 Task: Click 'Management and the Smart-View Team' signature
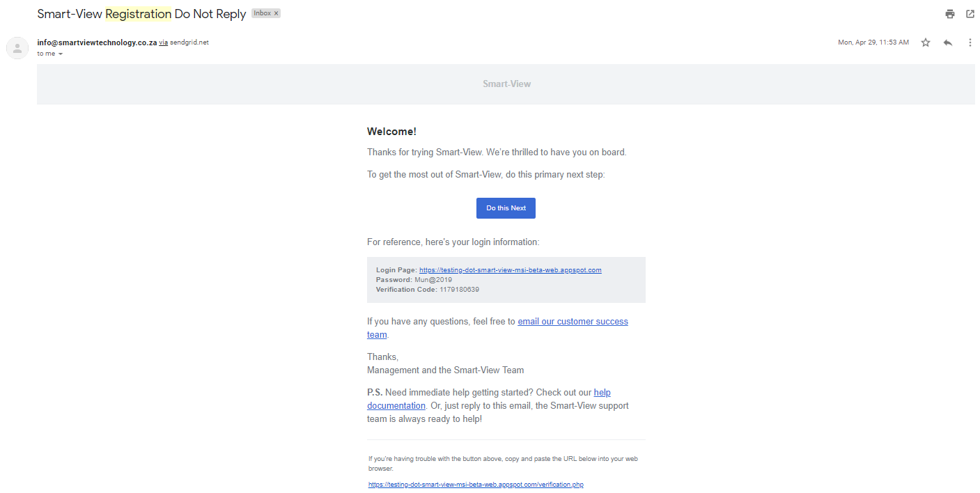pos(445,370)
